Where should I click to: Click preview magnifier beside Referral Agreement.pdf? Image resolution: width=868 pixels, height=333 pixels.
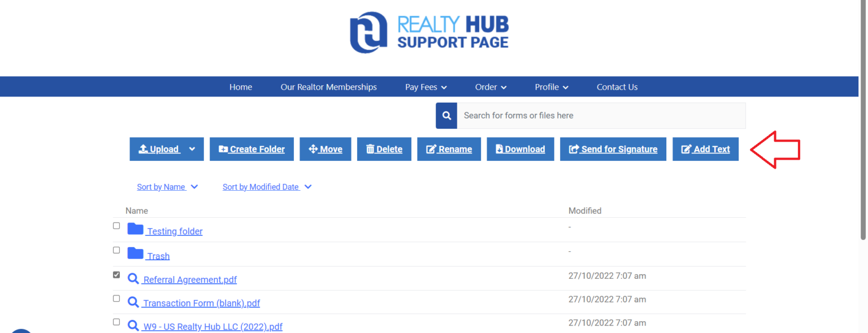click(x=133, y=279)
